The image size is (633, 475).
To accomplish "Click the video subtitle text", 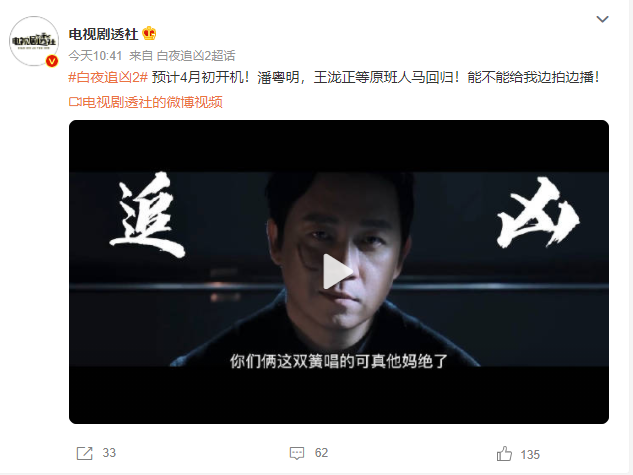I will coord(339,361).
